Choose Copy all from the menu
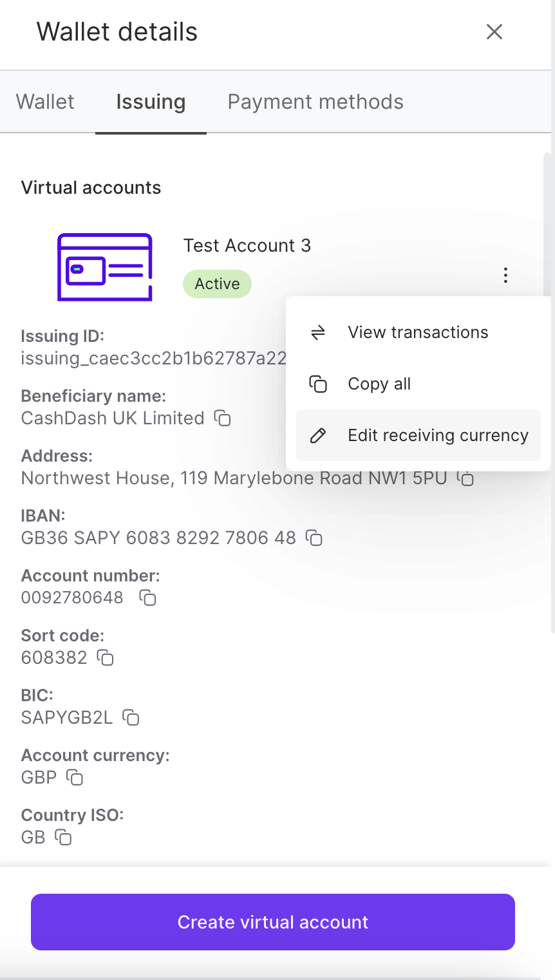 point(379,384)
